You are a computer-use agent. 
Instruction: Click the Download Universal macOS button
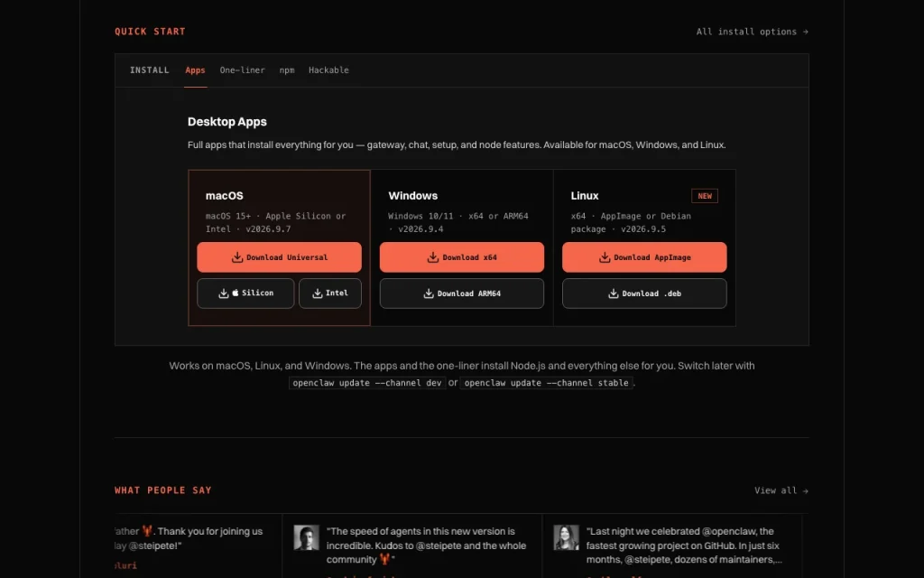280,257
